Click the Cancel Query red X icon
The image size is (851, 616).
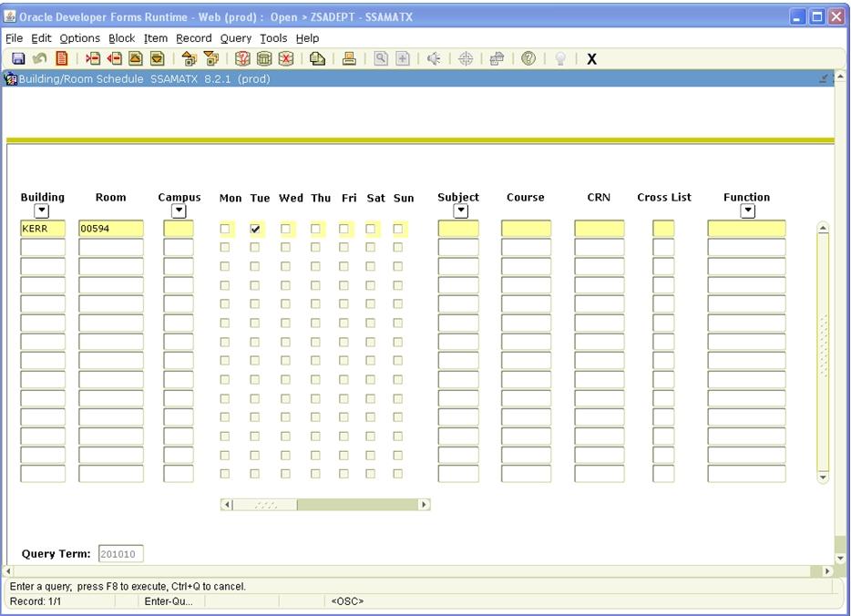pyautogui.click(x=286, y=58)
